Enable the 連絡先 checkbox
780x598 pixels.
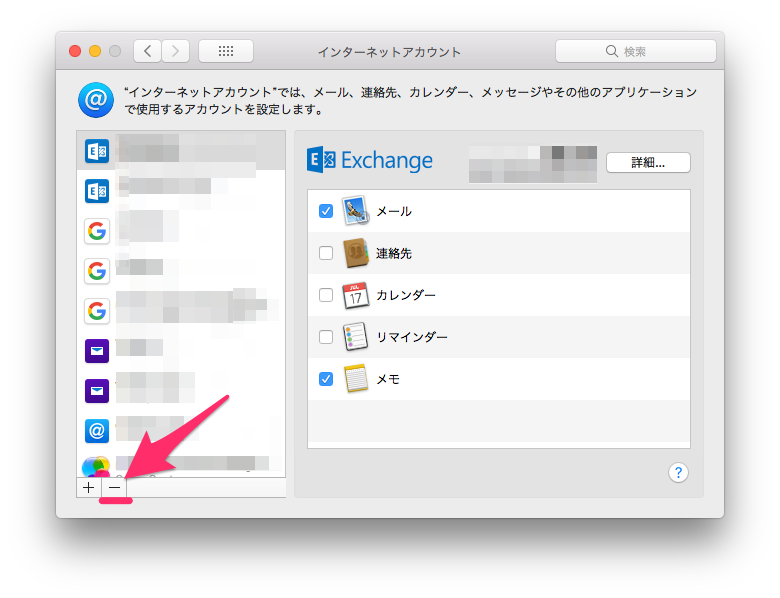(x=326, y=253)
